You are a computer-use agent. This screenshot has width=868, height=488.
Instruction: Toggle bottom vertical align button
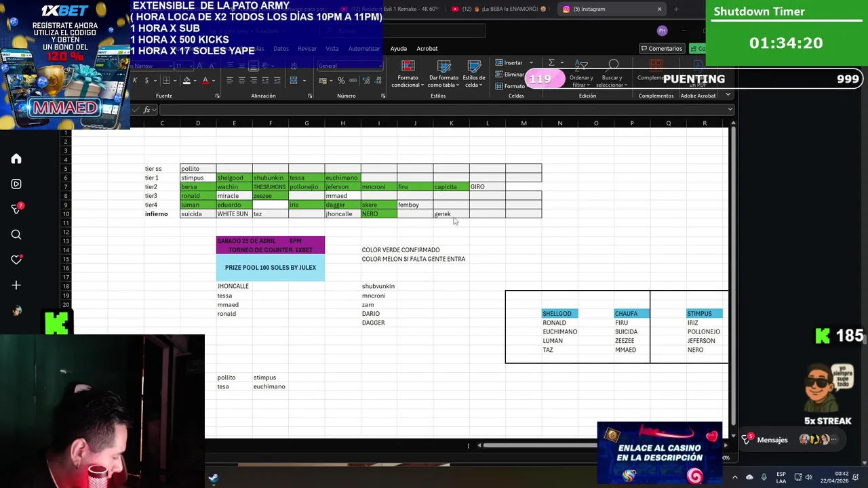tap(253, 66)
